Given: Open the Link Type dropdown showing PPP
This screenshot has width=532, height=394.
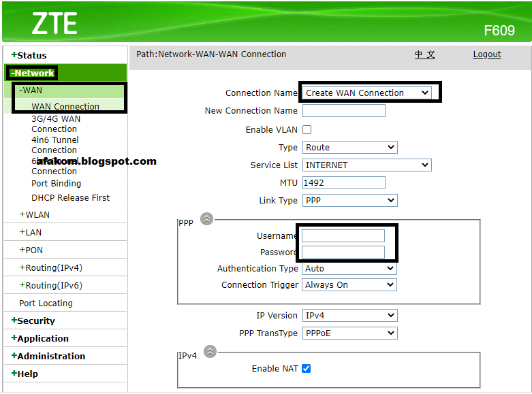Looking at the screenshot, I should tap(350, 200).
